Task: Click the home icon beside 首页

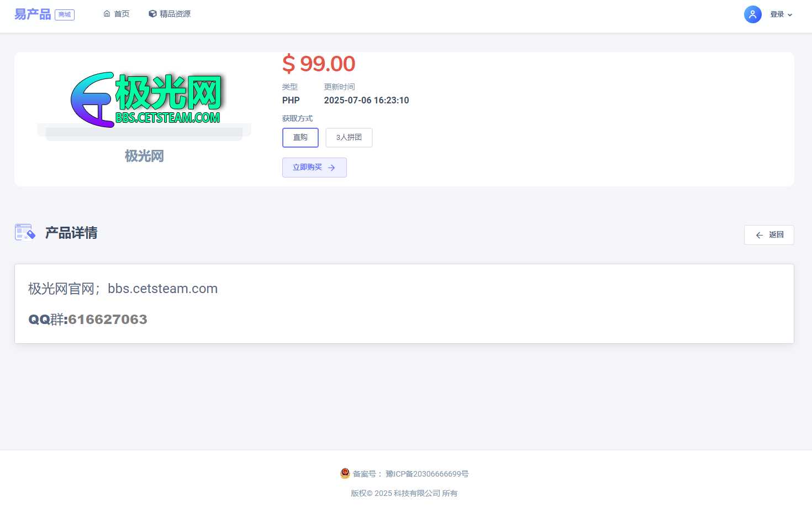Action: (107, 14)
